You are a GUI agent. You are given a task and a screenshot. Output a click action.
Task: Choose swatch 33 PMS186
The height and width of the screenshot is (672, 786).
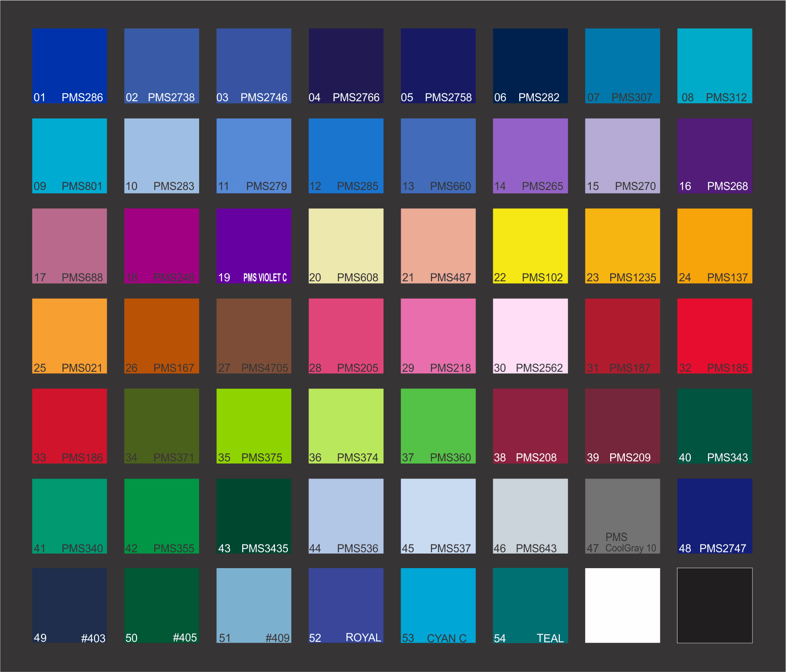click(69, 426)
